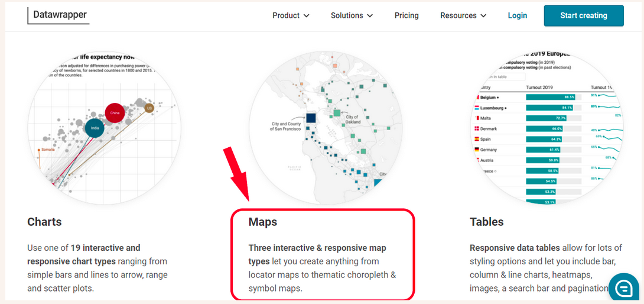Screen dimensions: 644x304
Task: Expand the Solutions dropdown menu
Action: pos(352,15)
